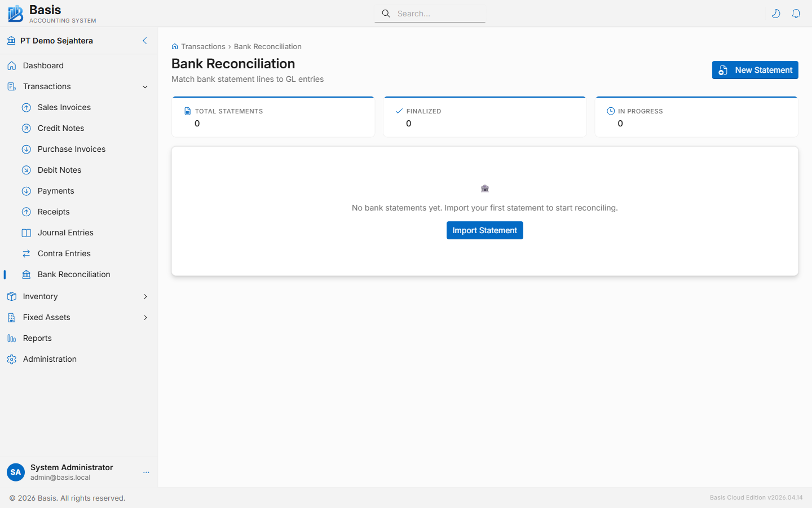
Task: Click the Transactions breadcrumb link
Action: click(203, 47)
